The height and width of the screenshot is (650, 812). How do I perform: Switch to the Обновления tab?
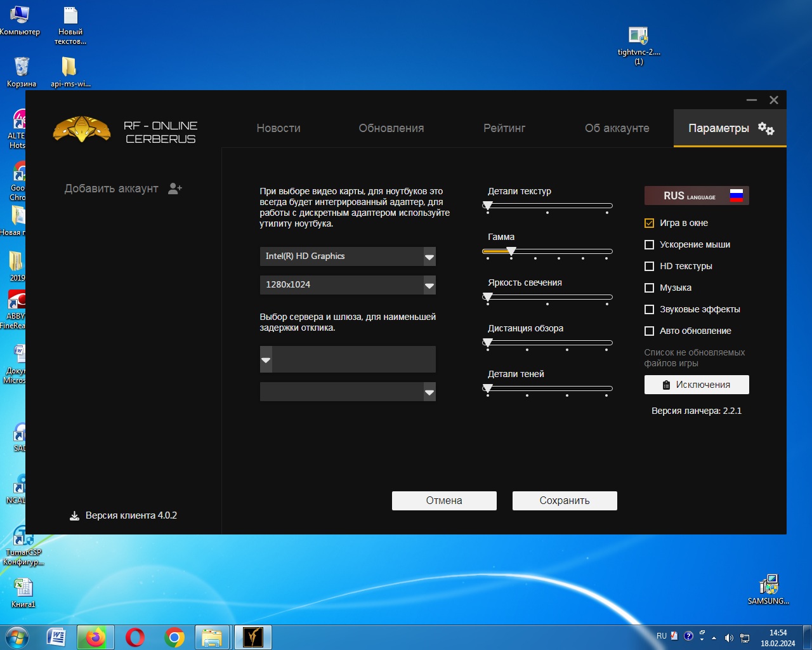pyautogui.click(x=391, y=128)
